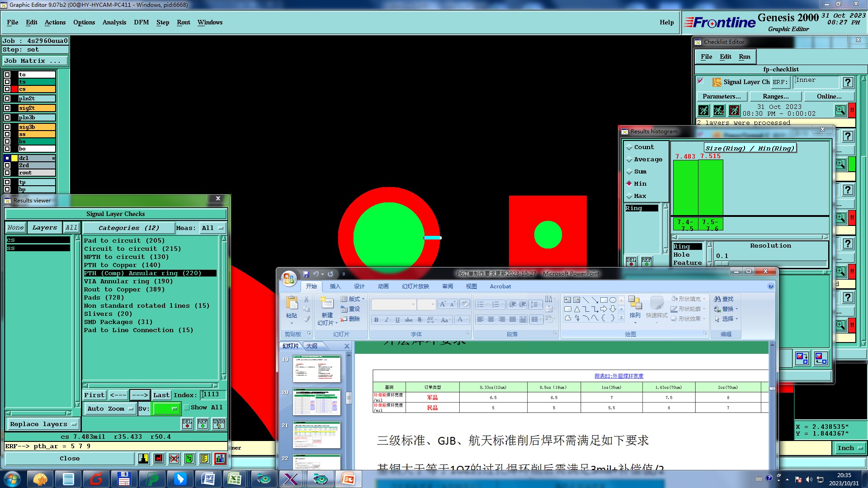Open the Replace layers dropdown

[42, 424]
